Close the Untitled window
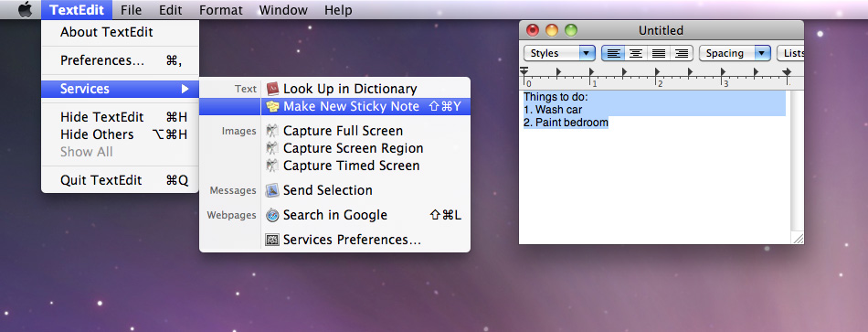868x332 pixels. tap(533, 30)
